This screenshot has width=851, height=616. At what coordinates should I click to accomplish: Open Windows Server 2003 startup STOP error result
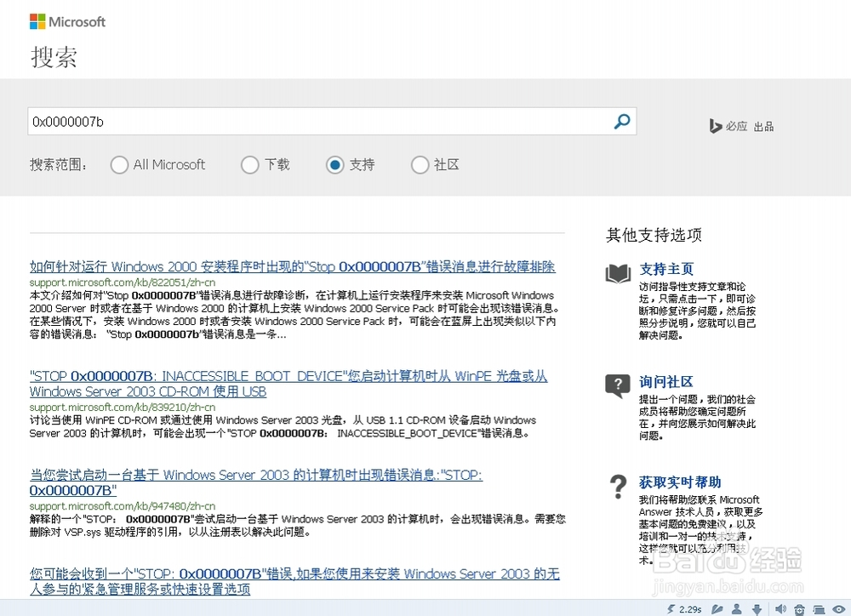pyautogui.click(x=255, y=482)
